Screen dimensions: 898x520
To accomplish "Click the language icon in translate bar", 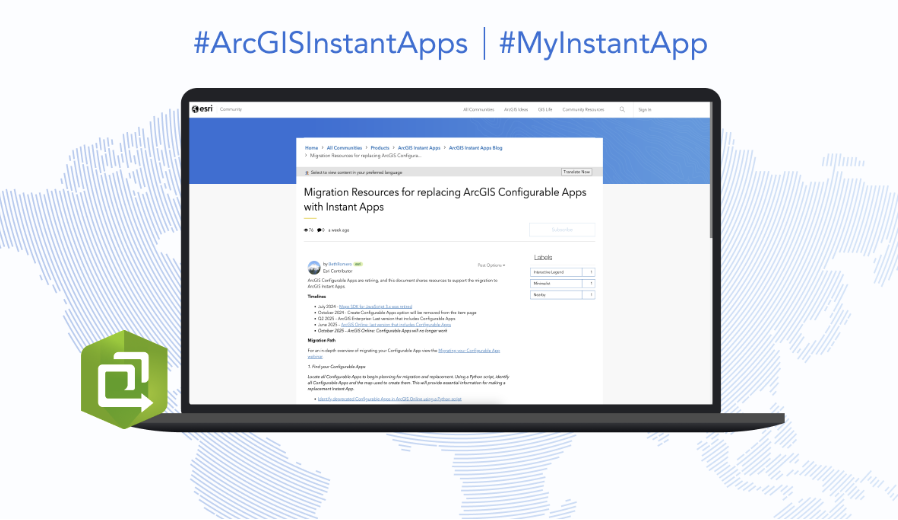I will click(307, 172).
